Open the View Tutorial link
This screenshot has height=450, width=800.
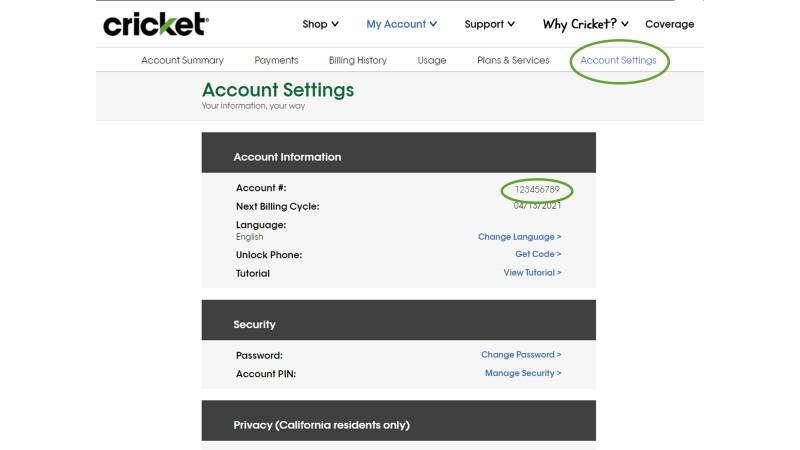click(x=532, y=273)
